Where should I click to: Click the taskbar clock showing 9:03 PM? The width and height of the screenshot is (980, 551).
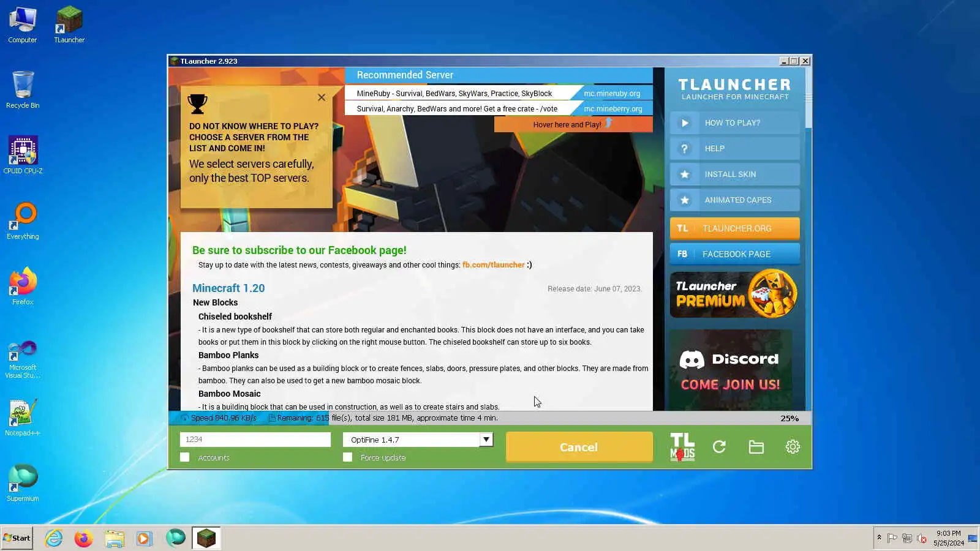coord(948,538)
